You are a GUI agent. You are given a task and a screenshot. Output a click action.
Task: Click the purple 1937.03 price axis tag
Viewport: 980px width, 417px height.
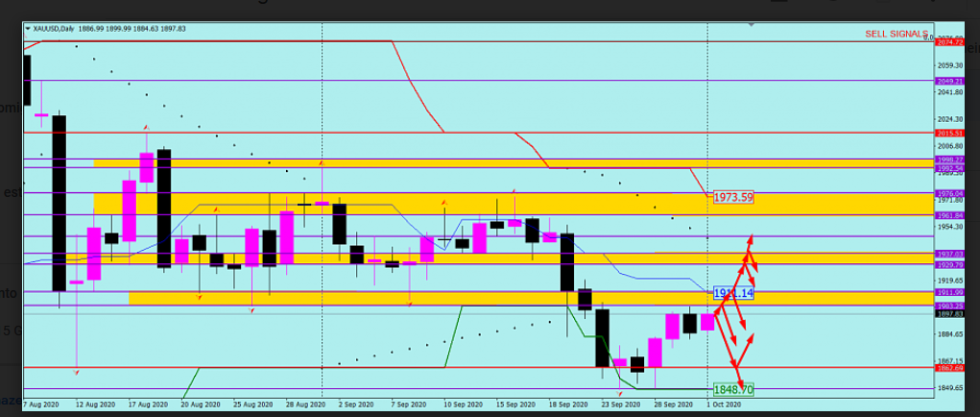tap(948, 254)
